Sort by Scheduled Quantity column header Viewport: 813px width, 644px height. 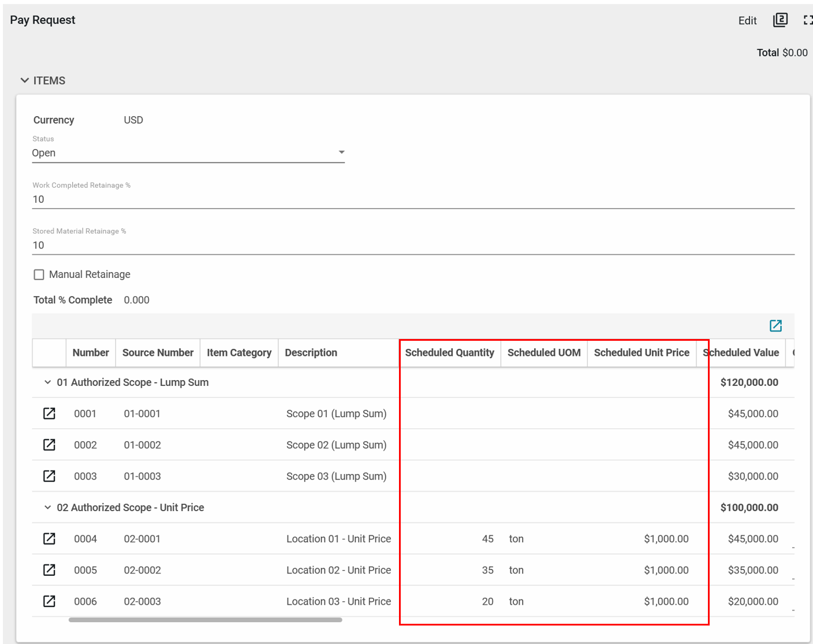click(449, 353)
